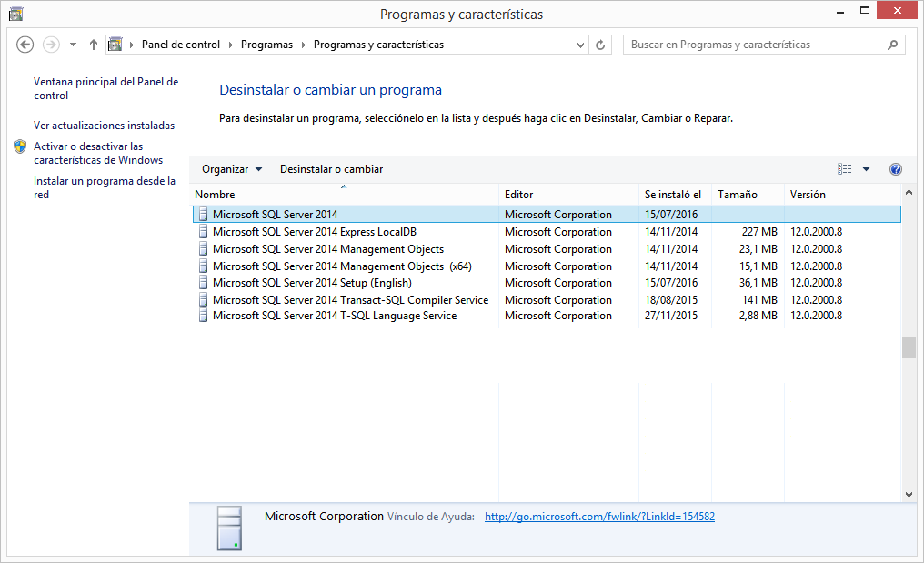Click the vertical scrollbar down arrow
Viewport: 924px width, 563px height.
pos(908,494)
